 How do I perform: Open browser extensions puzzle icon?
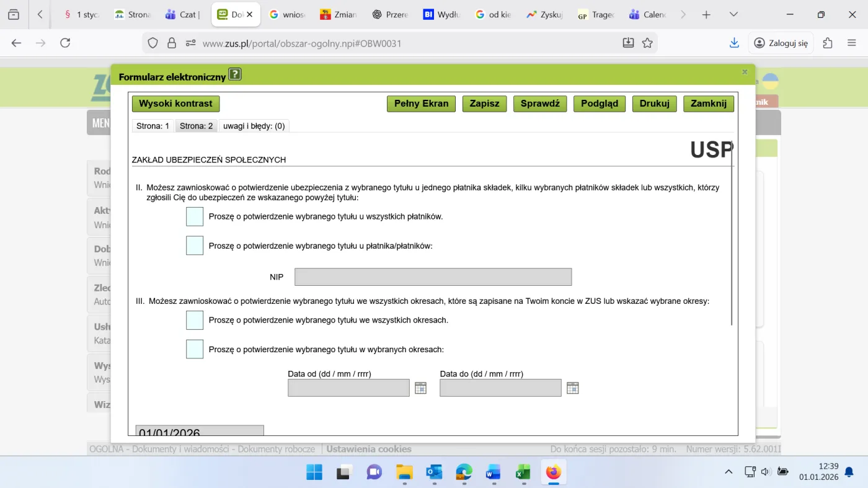[x=828, y=43]
